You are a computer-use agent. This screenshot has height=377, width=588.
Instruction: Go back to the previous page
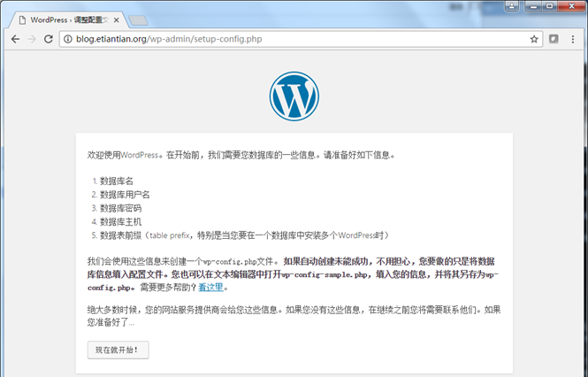pyautogui.click(x=15, y=39)
